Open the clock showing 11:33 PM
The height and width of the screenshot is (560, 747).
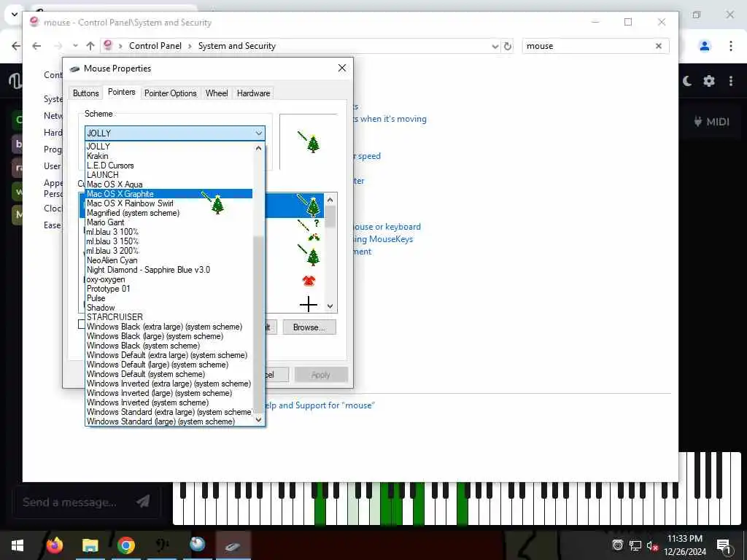click(685, 545)
